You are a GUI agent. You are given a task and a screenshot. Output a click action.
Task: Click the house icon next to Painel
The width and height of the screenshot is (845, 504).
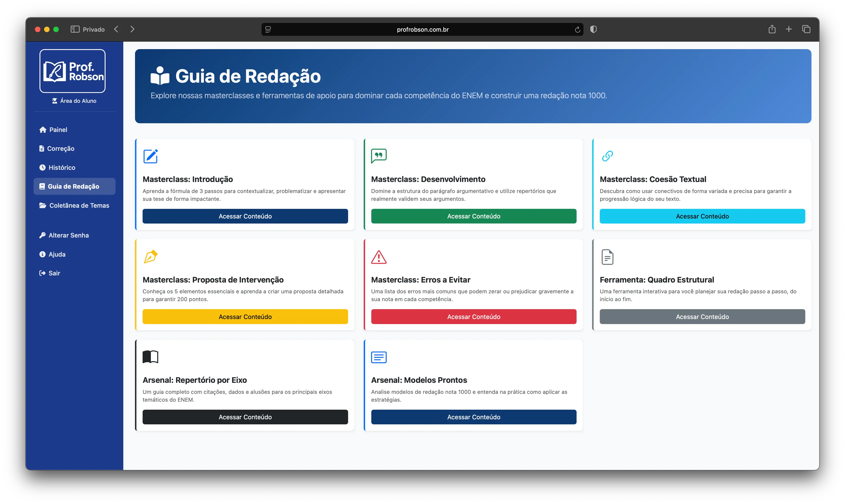coord(43,130)
